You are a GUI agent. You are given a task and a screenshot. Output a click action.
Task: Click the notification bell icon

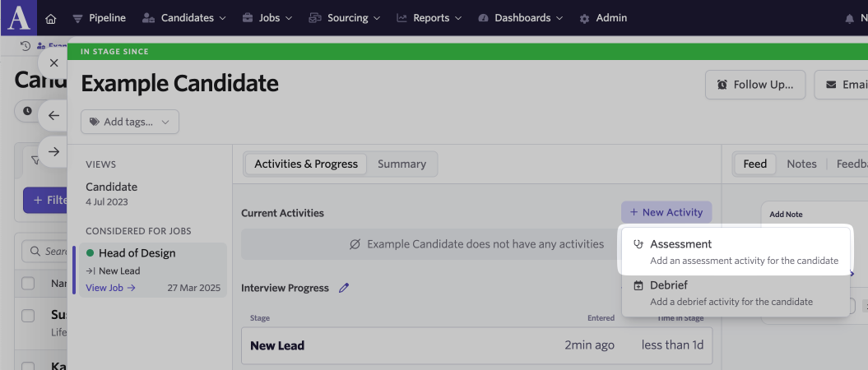[x=849, y=19]
